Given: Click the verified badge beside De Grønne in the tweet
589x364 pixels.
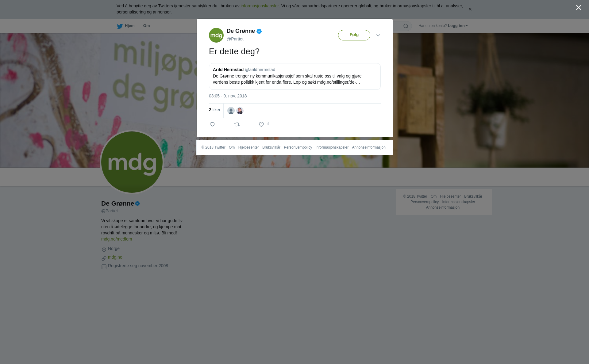Looking at the screenshot, I should point(259,31).
